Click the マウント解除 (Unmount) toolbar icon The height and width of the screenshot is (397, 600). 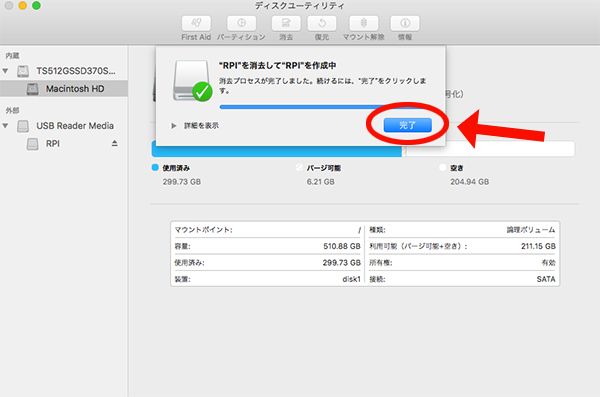pyautogui.click(x=364, y=23)
